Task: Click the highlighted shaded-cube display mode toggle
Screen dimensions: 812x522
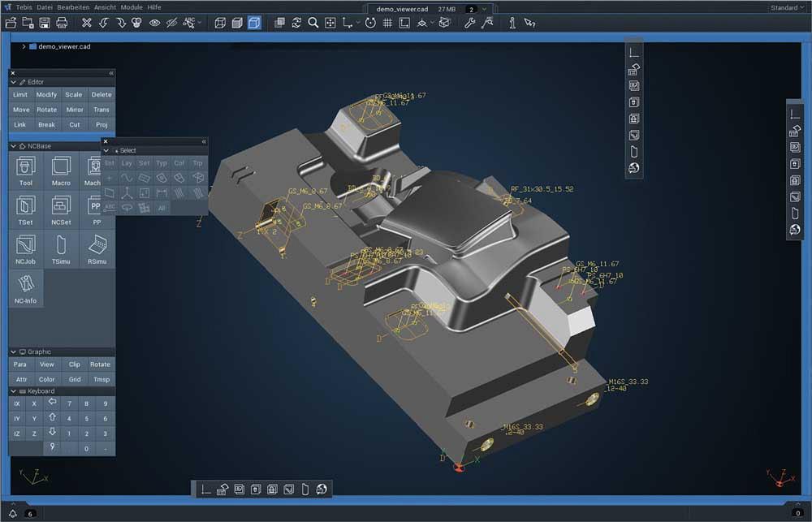Action: [253, 23]
